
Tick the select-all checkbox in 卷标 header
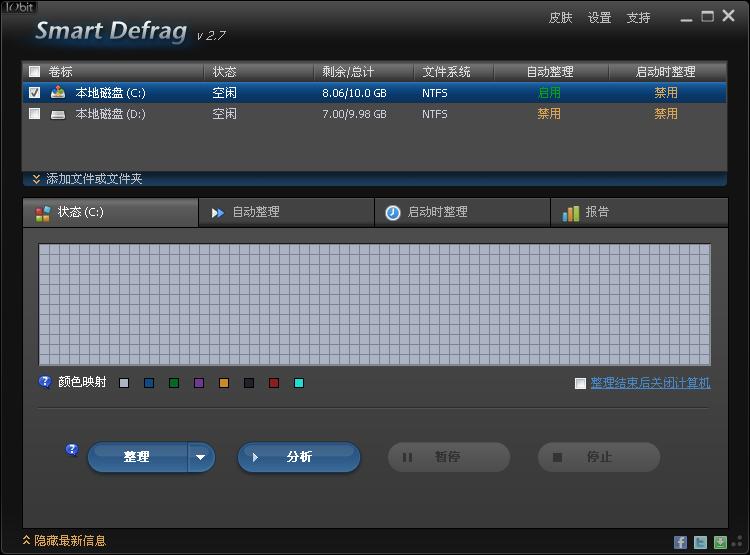35,72
